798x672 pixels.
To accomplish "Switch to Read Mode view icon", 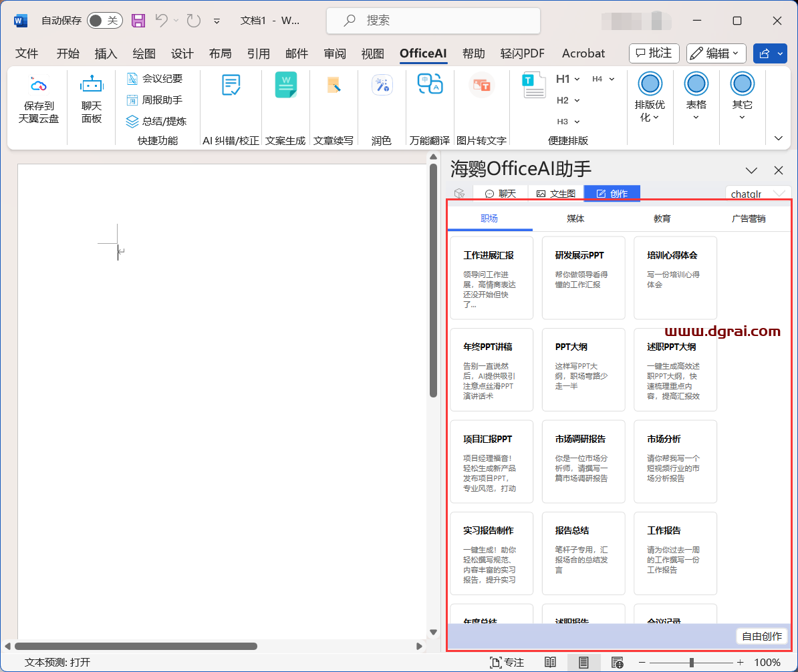I will 550,663.
